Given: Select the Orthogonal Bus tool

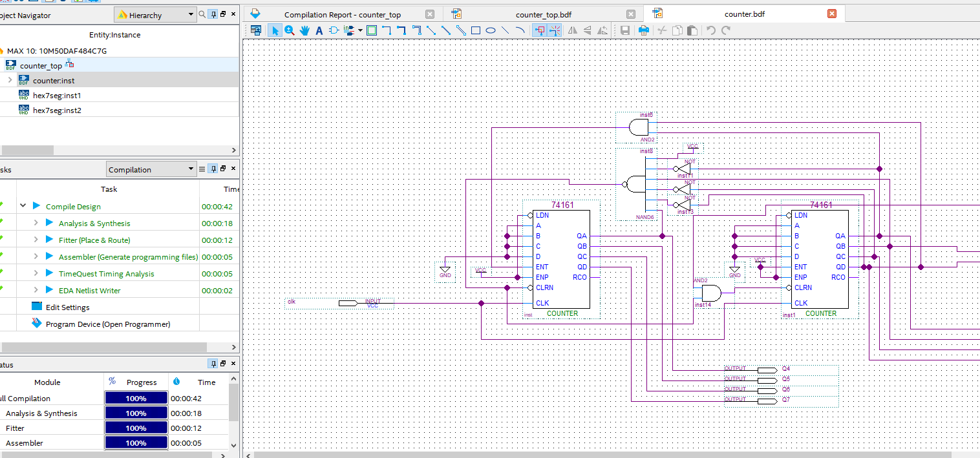Looking at the screenshot, I should tap(401, 30).
